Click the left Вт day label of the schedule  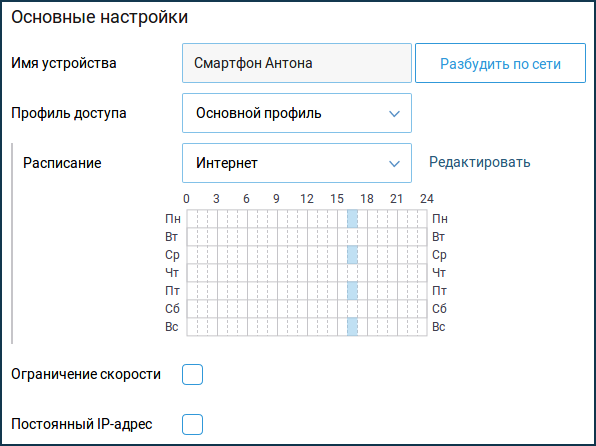point(172,237)
